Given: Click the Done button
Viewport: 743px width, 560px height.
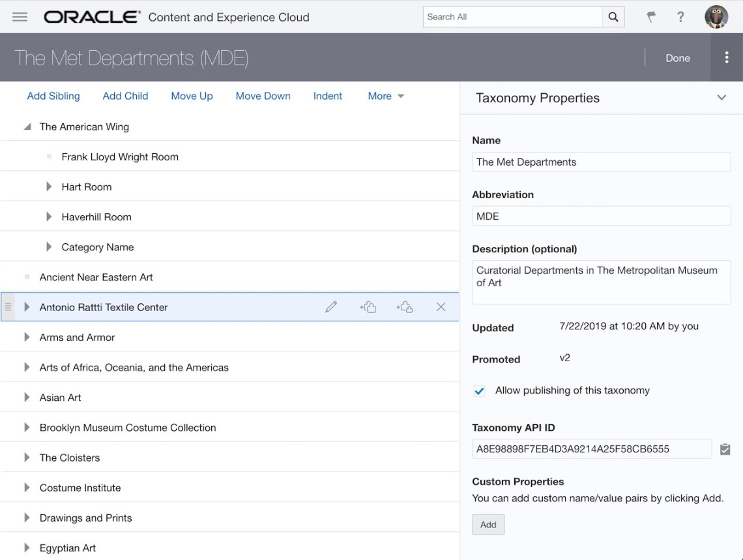Looking at the screenshot, I should [x=677, y=58].
